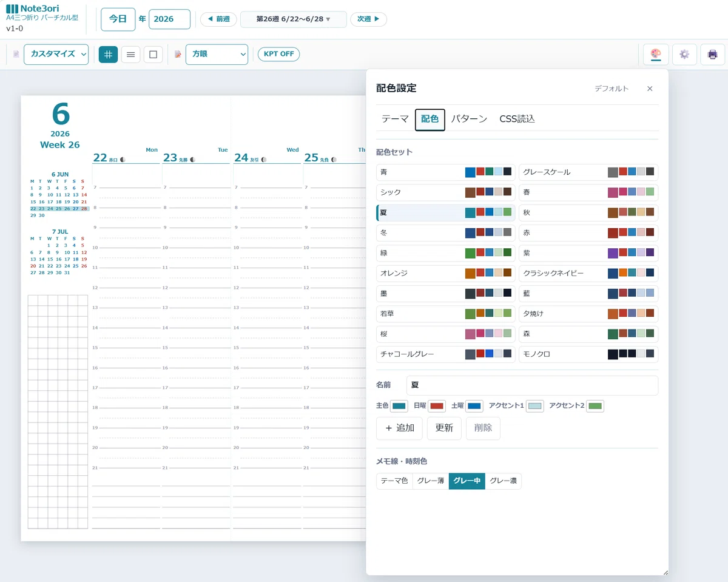Open the 日曜 color swatch

[437, 406]
